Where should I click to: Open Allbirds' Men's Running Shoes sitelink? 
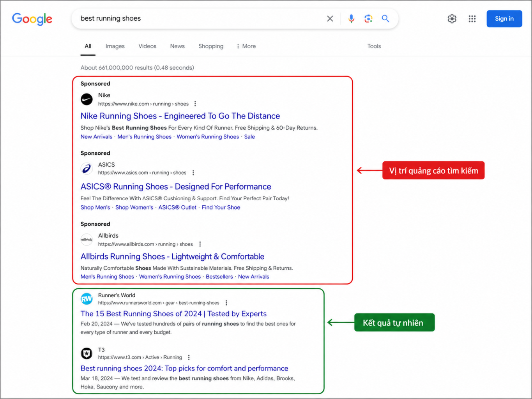pyautogui.click(x=107, y=277)
